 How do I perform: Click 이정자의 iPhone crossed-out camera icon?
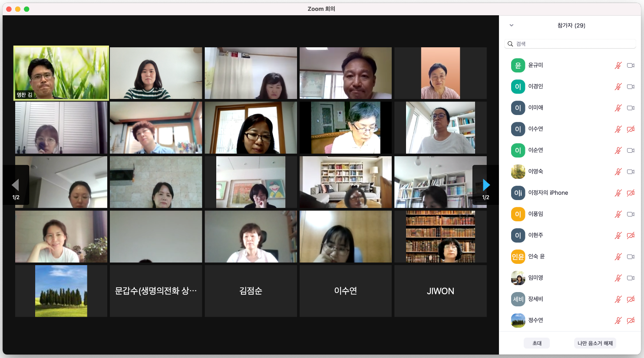[631, 193]
